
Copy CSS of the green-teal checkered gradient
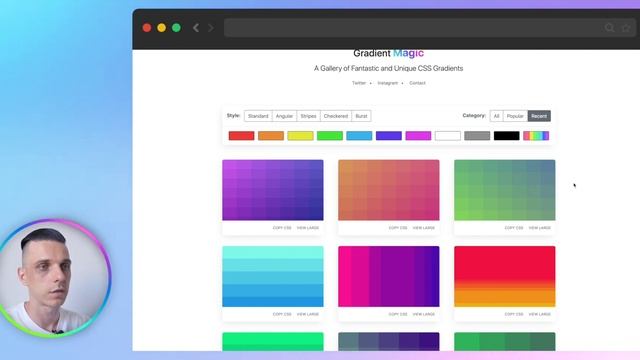coord(514,228)
